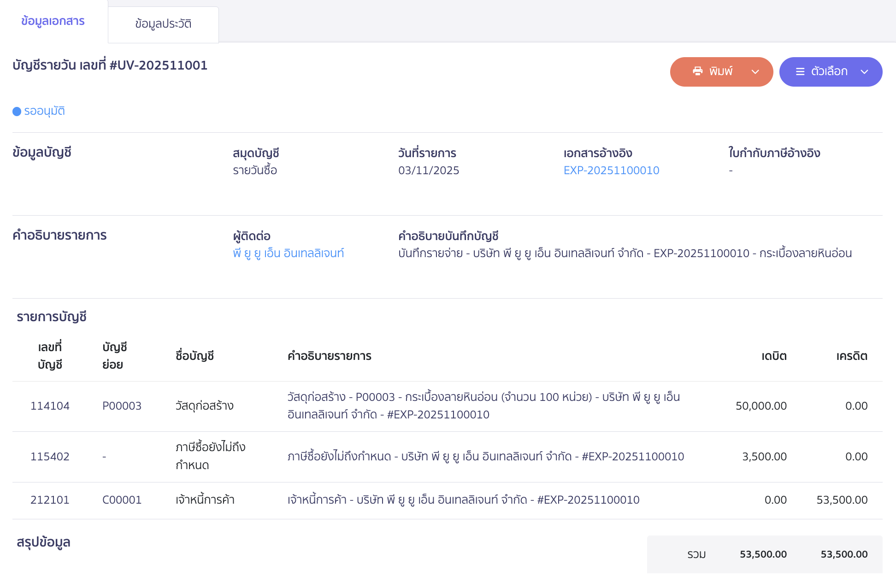Click the options lines icon on ตัวเลือก button
This screenshot has width=896, height=588.
pyautogui.click(x=801, y=71)
